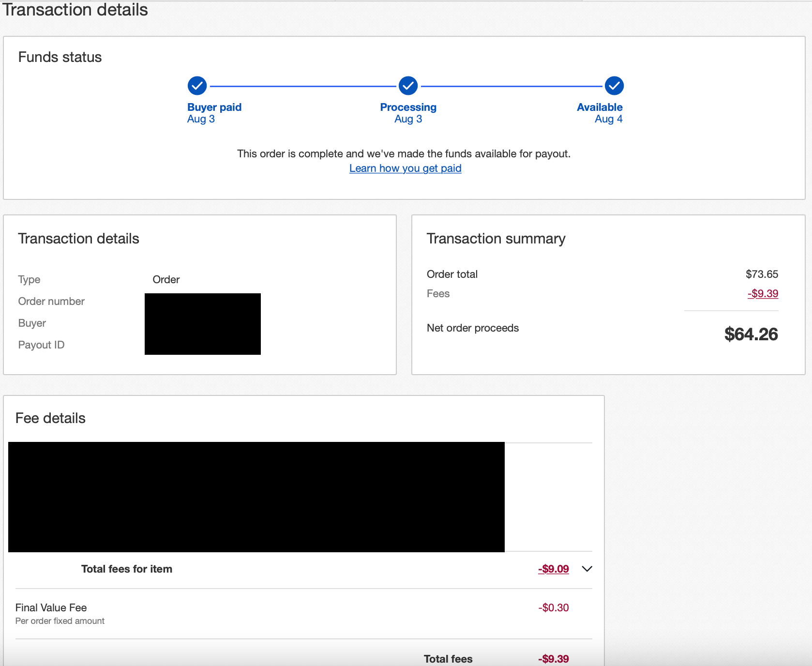Click the order complete status message
The image size is (812, 666).
click(x=404, y=153)
